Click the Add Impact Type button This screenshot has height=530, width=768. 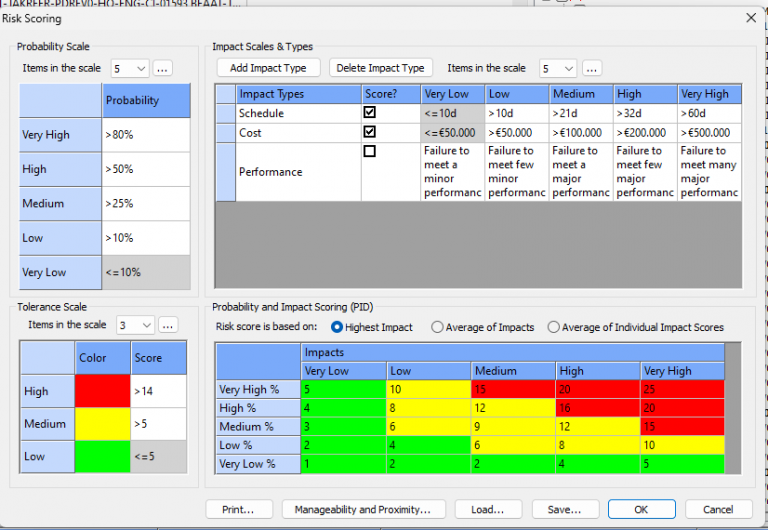coord(268,68)
